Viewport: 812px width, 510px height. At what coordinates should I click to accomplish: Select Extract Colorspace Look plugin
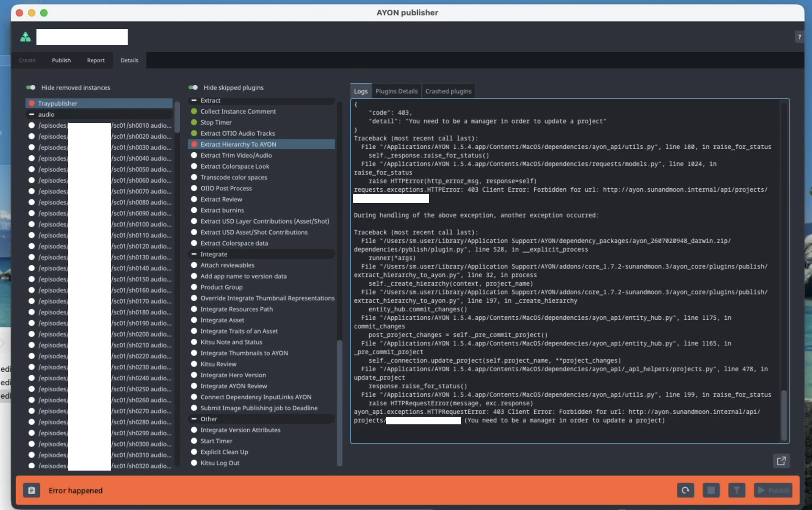pos(261,167)
